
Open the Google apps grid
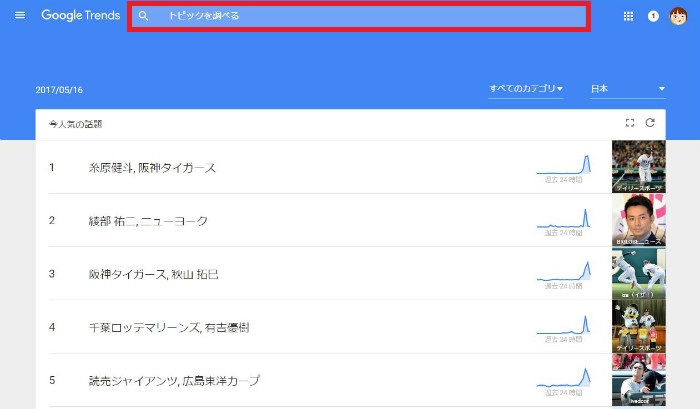tap(628, 17)
